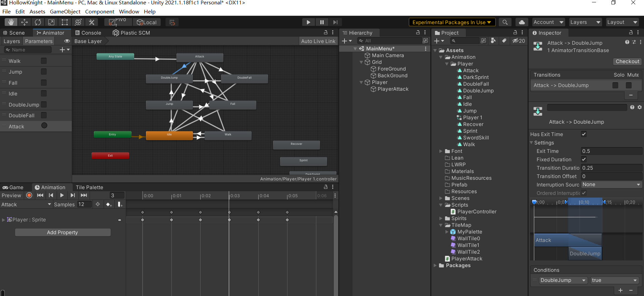The width and height of the screenshot is (644, 296).
Task: Open the add parameter plus dropdown
Action: 64,50
